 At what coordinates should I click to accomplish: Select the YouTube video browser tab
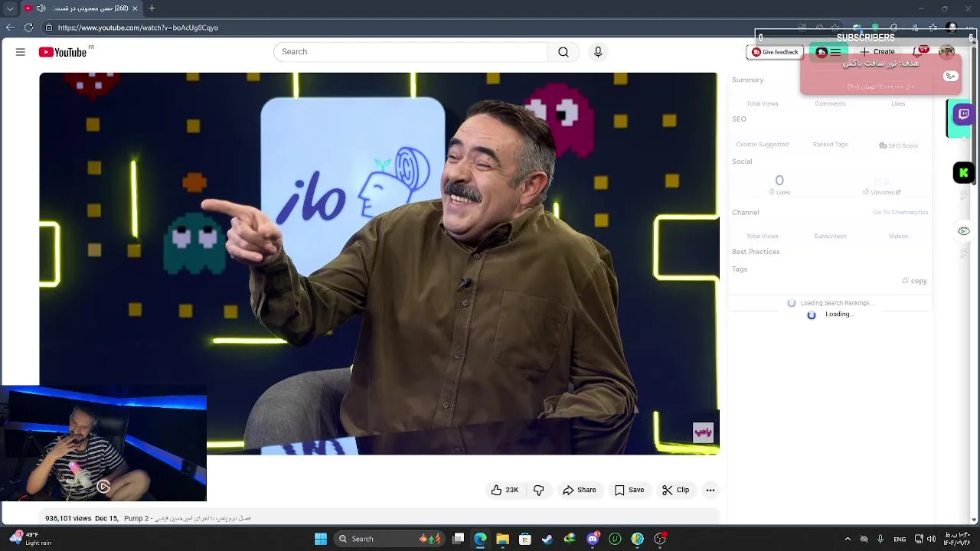click(x=80, y=8)
